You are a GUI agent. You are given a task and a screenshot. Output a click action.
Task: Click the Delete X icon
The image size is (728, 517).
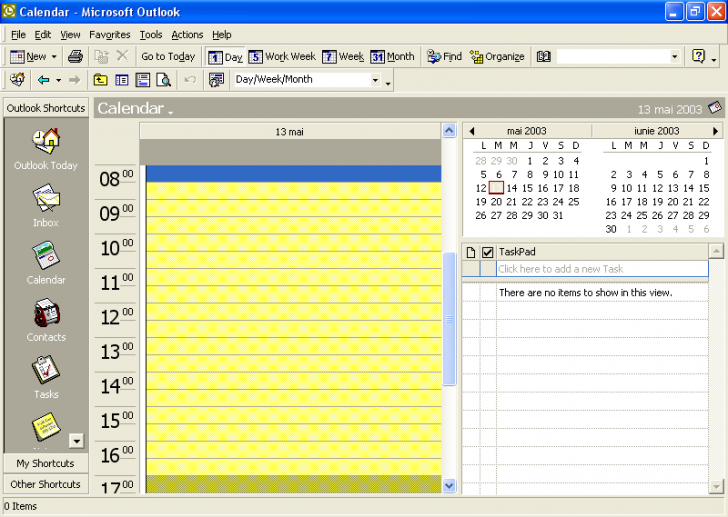point(122,56)
